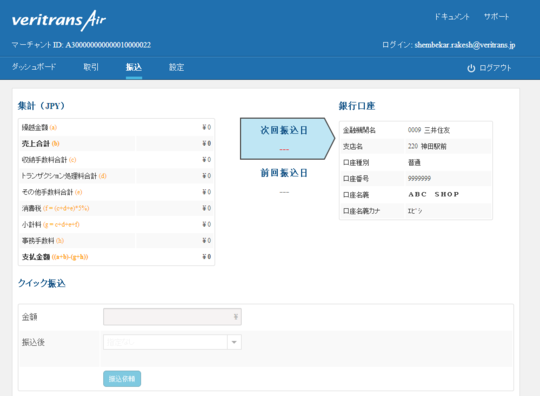
Task: Open the ダッシュボード tab
Action: click(x=34, y=67)
